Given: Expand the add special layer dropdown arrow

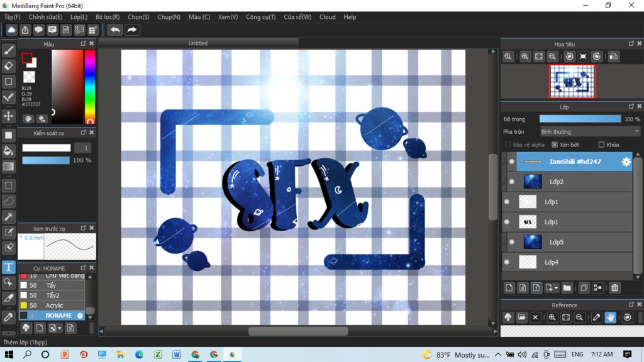Looking at the screenshot, I should coord(556,288).
